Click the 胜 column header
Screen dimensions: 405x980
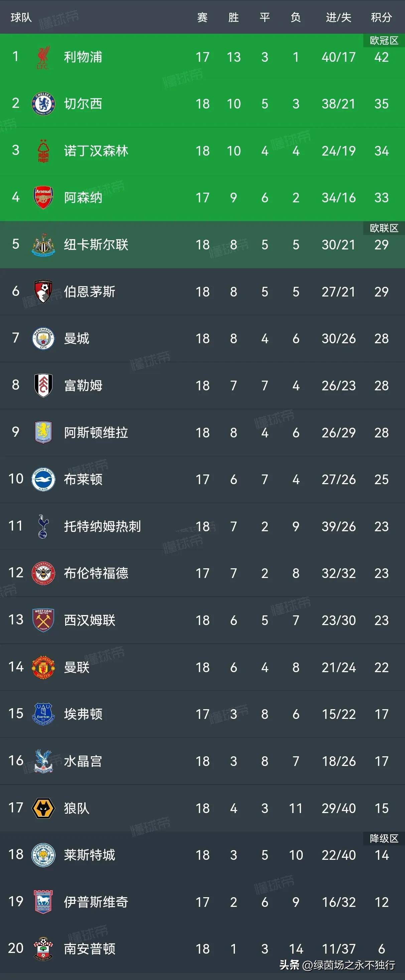(233, 17)
